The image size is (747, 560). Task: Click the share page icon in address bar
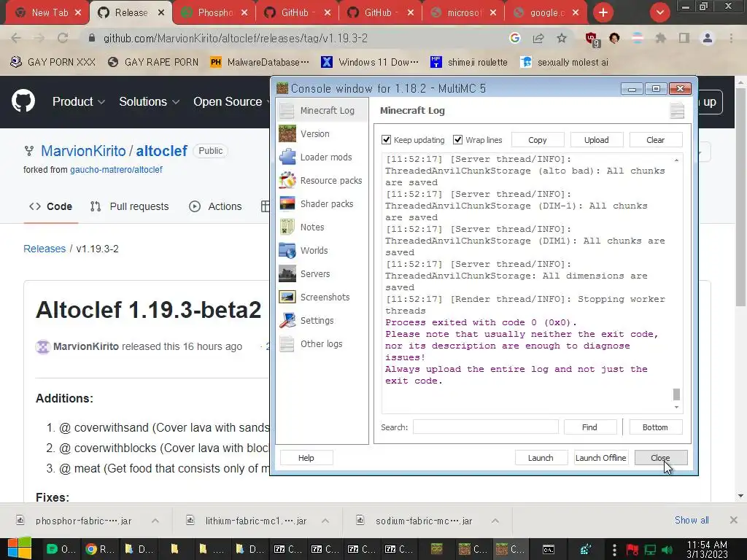pos(538,38)
